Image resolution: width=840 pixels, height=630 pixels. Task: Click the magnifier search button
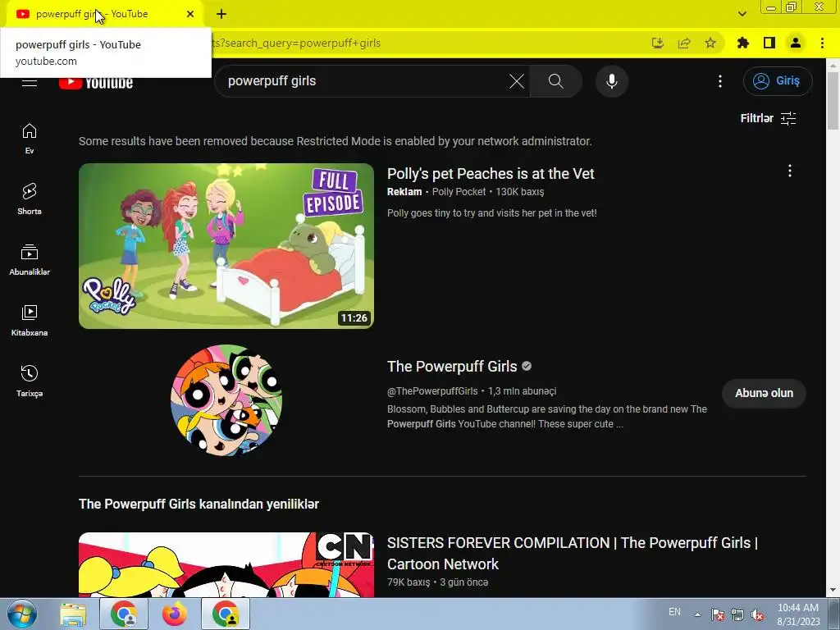pyautogui.click(x=555, y=81)
